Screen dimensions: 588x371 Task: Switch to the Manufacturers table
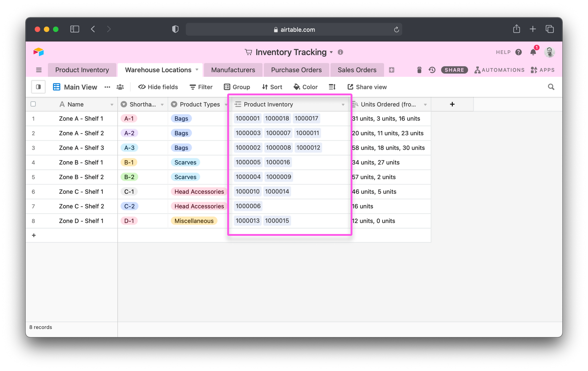click(x=233, y=70)
